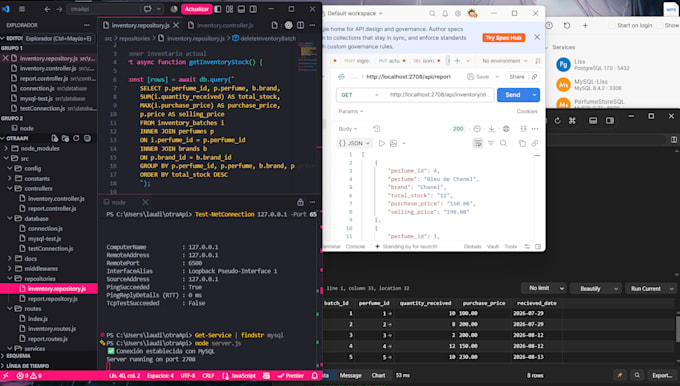Click the request URL input field

[440, 95]
